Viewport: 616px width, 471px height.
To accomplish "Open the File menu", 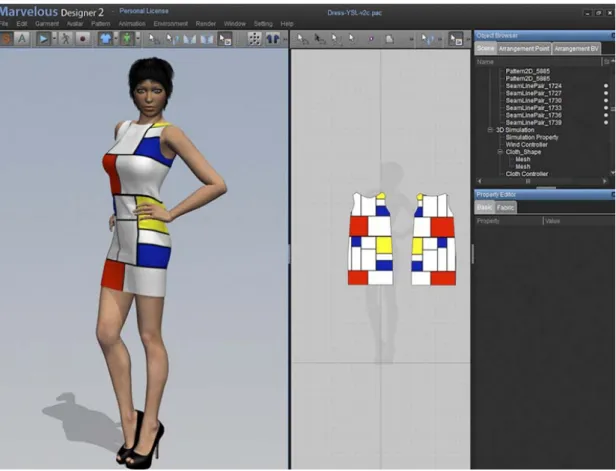I will click(x=4, y=24).
